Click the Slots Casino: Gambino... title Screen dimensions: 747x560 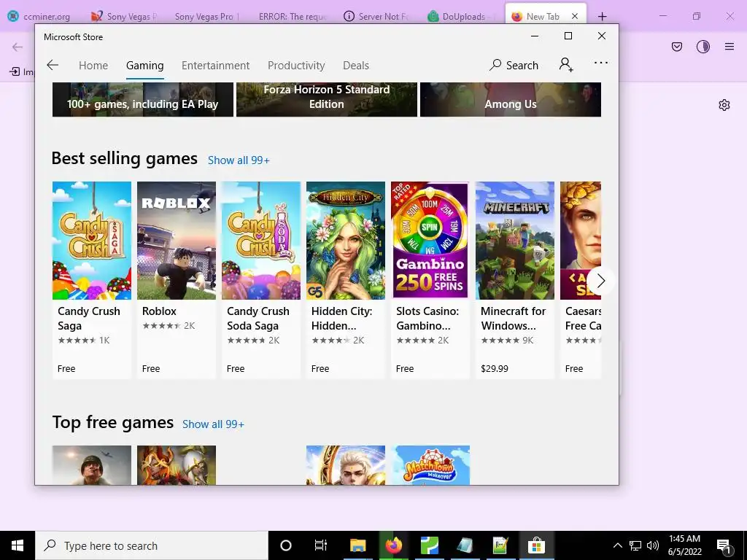coord(427,319)
